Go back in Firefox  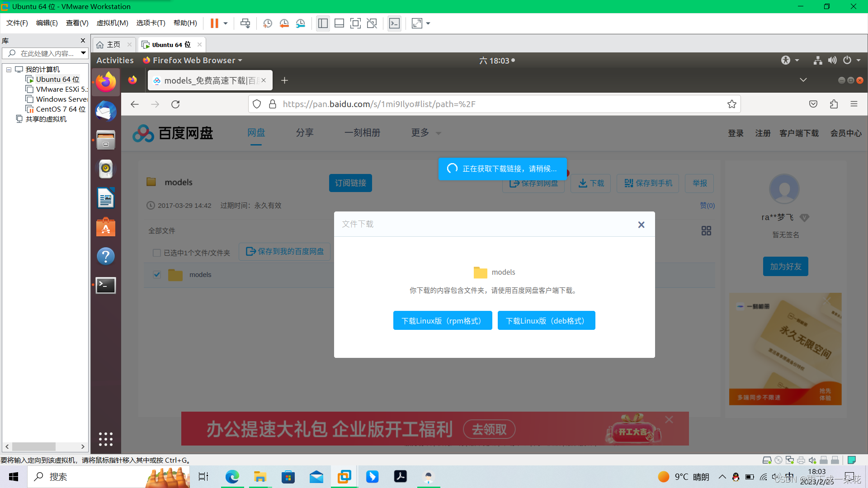135,104
